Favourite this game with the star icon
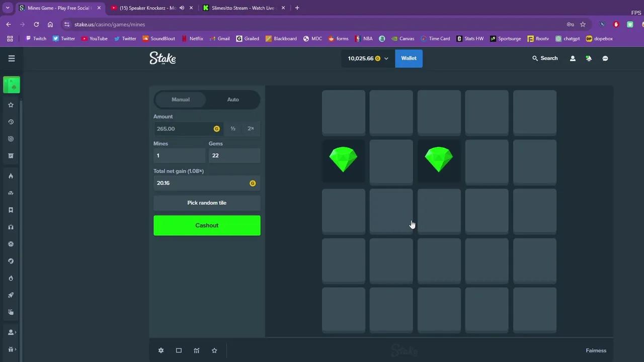Image resolution: width=644 pixels, height=362 pixels. pyautogui.click(x=214, y=350)
